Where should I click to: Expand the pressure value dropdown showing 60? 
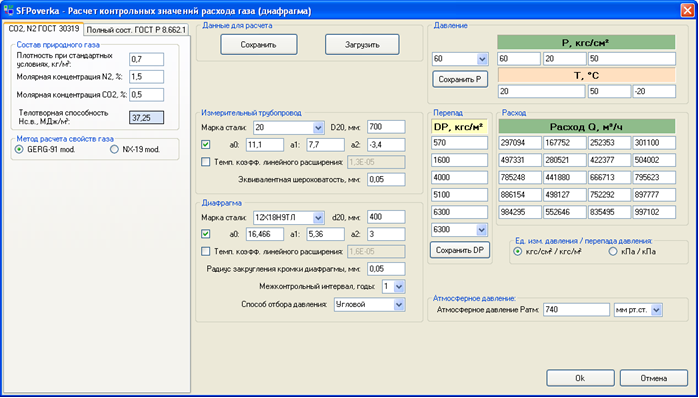[x=460, y=59]
